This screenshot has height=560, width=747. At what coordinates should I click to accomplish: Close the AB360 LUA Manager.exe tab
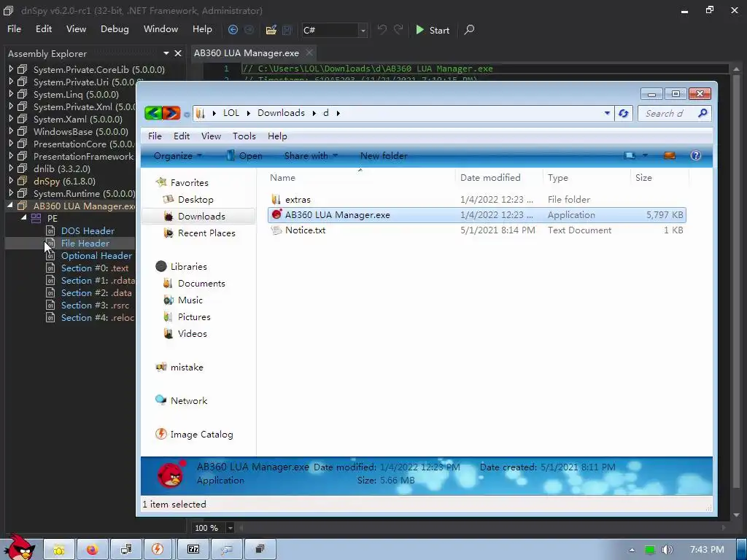point(309,52)
